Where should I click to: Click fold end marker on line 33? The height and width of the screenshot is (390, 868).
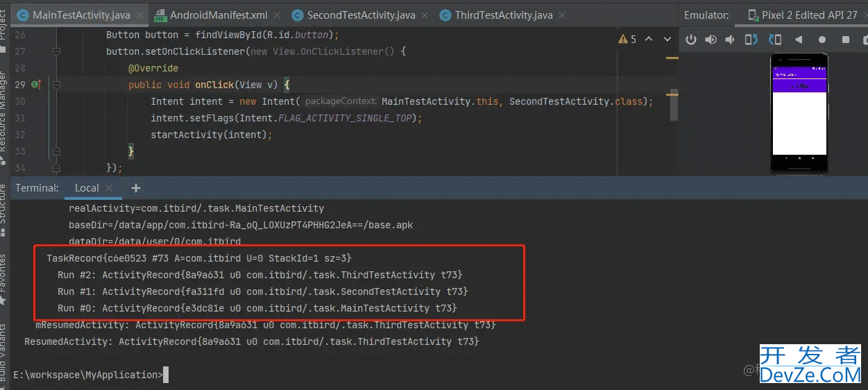click(x=56, y=151)
